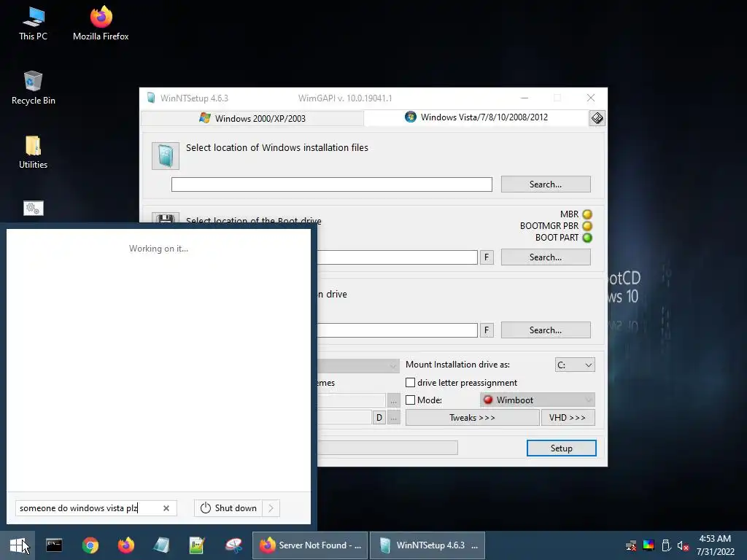Switch to Windows 2000/XP/2003 tab
The image size is (747, 560).
252,118
